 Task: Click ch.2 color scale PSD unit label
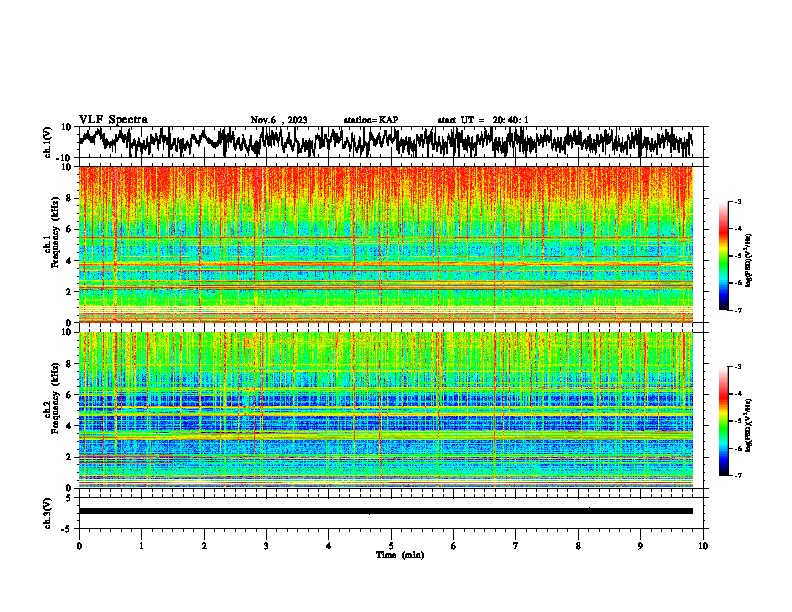pos(749,424)
